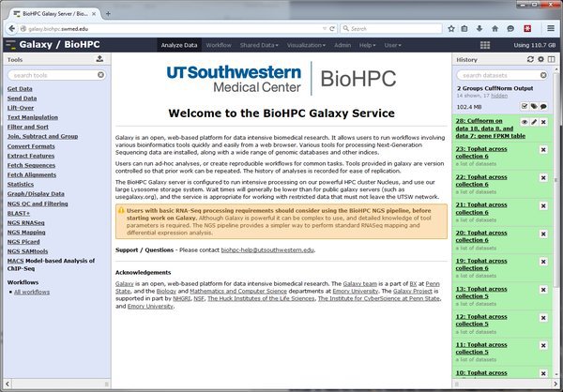The width and height of the screenshot is (563, 392).
Task: Delete item 20 Tophat across collection 6
Action: 543,234
